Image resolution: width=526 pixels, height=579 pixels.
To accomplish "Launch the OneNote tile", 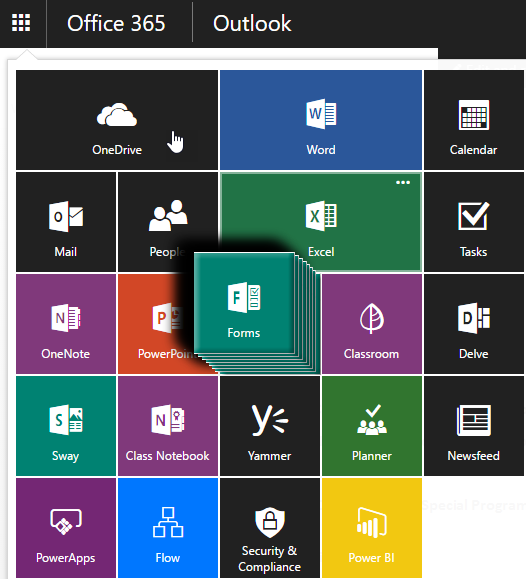I will point(66,324).
